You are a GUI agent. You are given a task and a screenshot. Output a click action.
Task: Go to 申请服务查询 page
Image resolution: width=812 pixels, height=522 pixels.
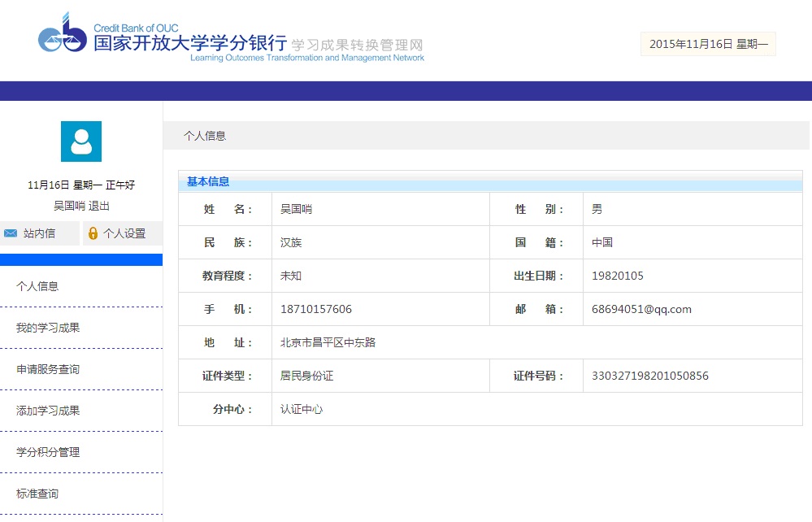(48, 369)
